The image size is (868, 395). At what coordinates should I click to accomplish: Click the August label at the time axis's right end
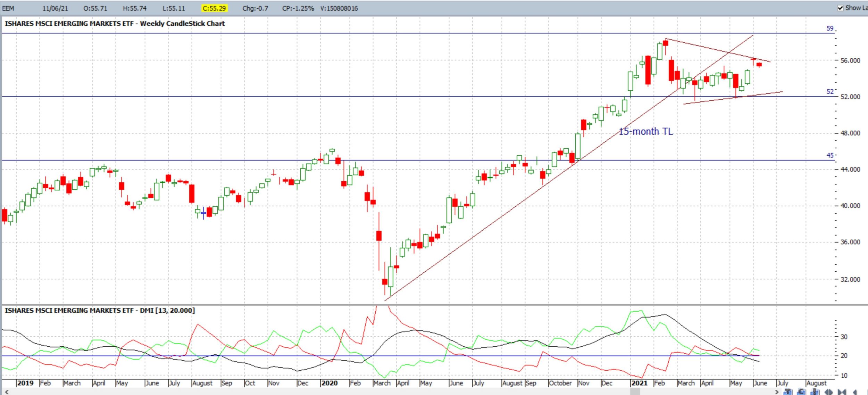pos(816,383)
